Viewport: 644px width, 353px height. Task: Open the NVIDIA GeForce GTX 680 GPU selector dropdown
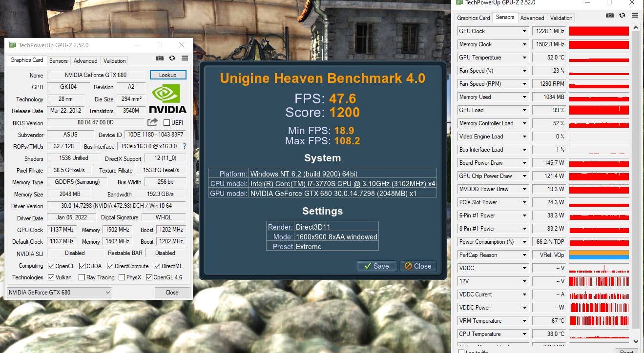(x=59, y=293)
